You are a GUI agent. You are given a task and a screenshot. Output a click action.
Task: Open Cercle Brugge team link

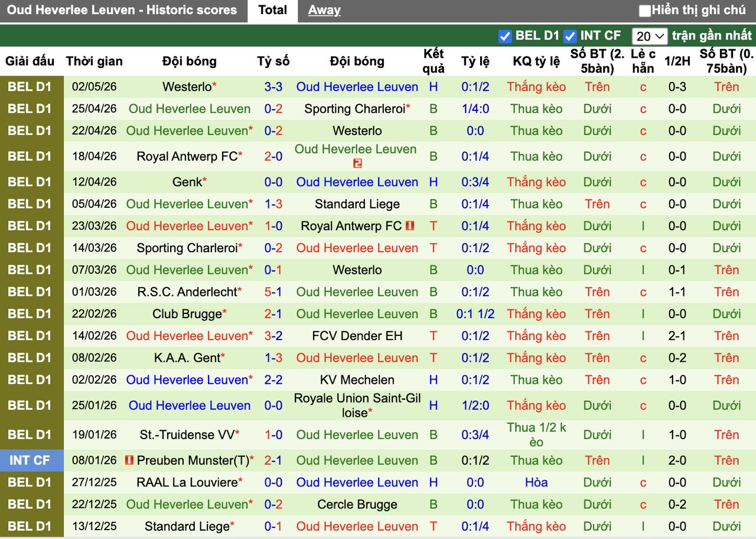tap(357, 505)
